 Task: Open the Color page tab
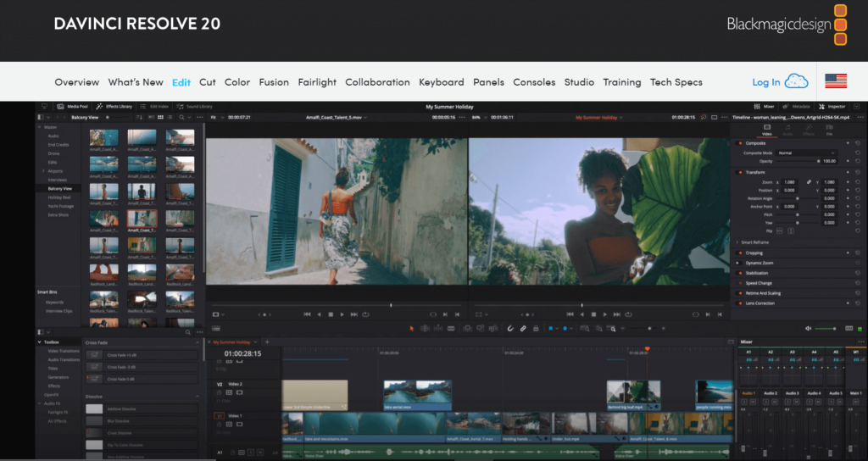click(237, 82)
